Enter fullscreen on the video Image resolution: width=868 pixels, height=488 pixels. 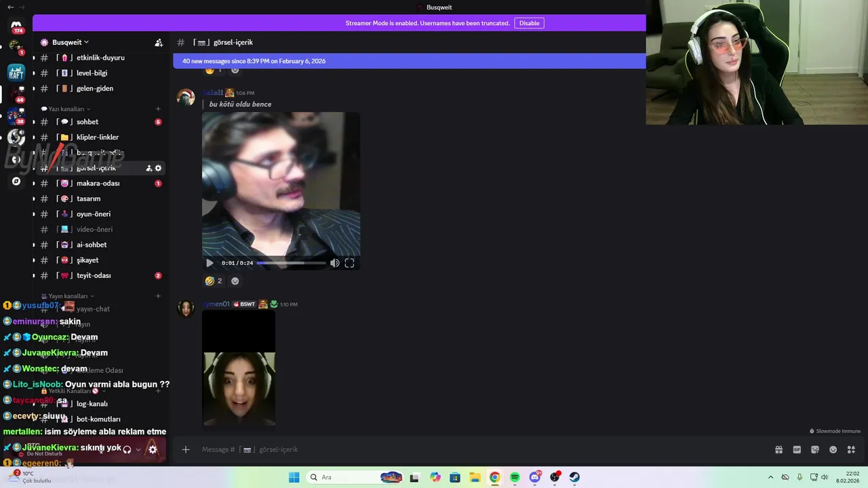pos(349,263)
